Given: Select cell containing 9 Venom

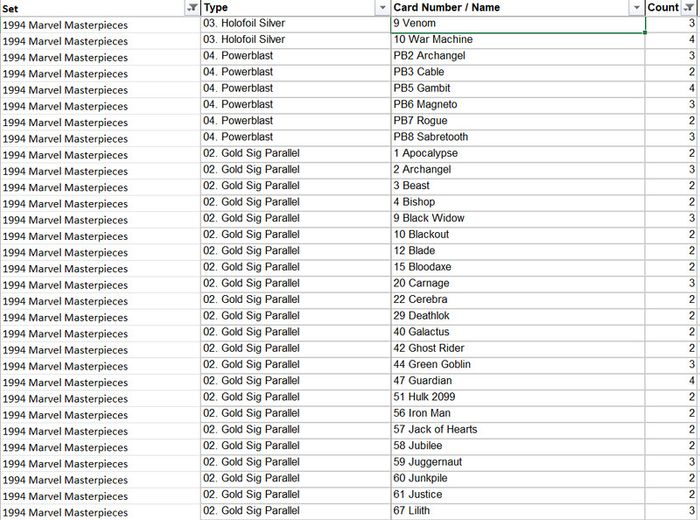Looking at the screenshot, I should tap(518, 25).
